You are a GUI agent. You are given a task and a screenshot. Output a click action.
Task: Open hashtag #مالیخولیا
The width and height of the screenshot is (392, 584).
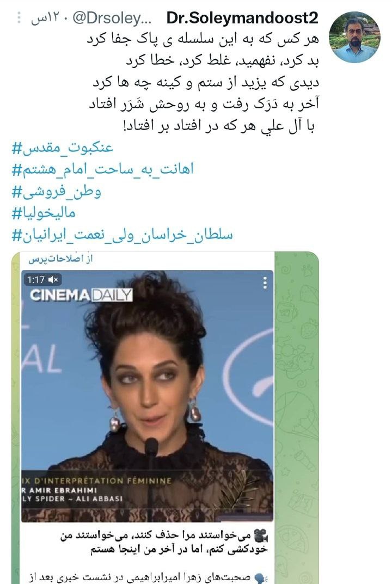(x=44, y=213)
